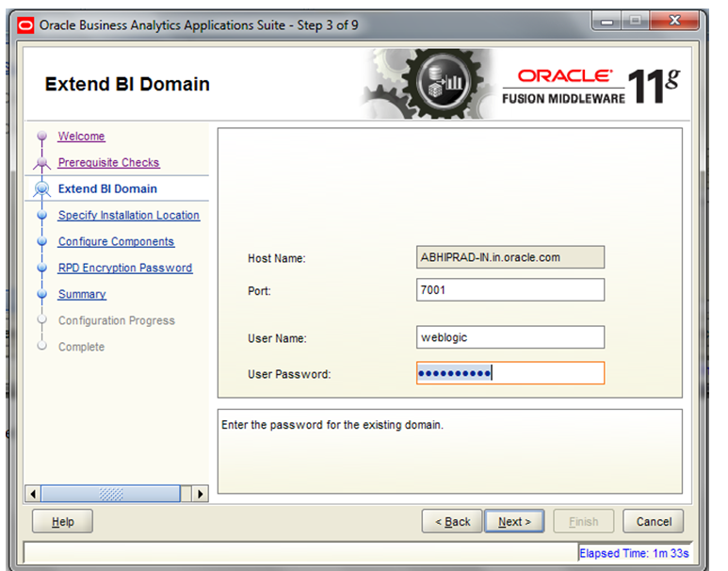Click the Specify Installation Location bullet icon
Image resolution: width=728 pixels, height=571 pixels.
coord(41,215)
